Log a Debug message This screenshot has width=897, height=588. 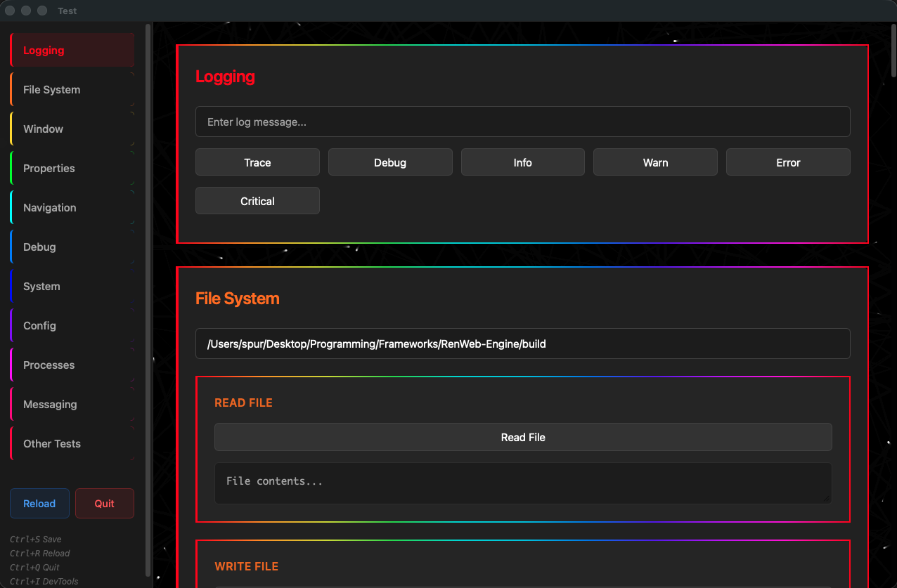point(390,162)
